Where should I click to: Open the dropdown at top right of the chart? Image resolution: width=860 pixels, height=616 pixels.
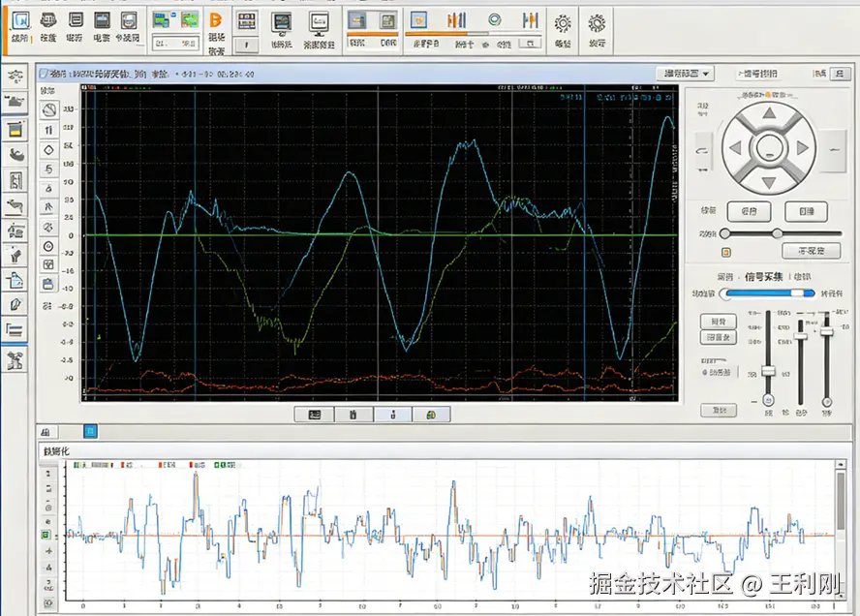click(x=684, y=74)
